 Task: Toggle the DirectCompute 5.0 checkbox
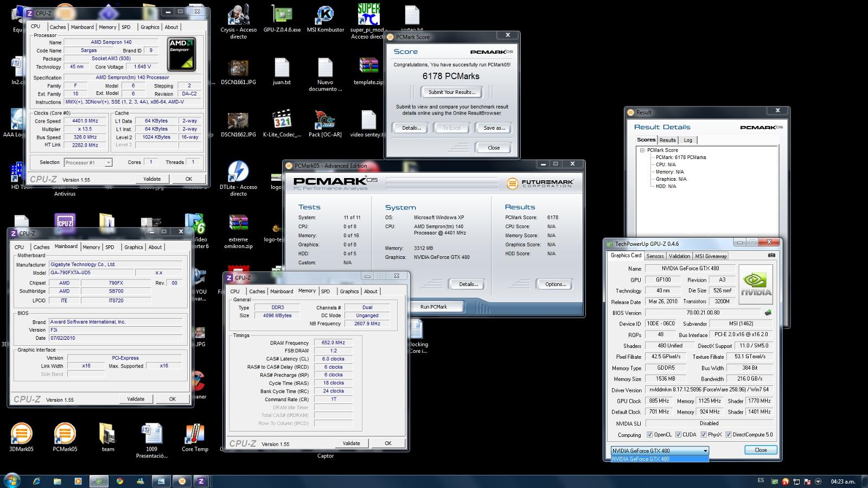point(729,435)
